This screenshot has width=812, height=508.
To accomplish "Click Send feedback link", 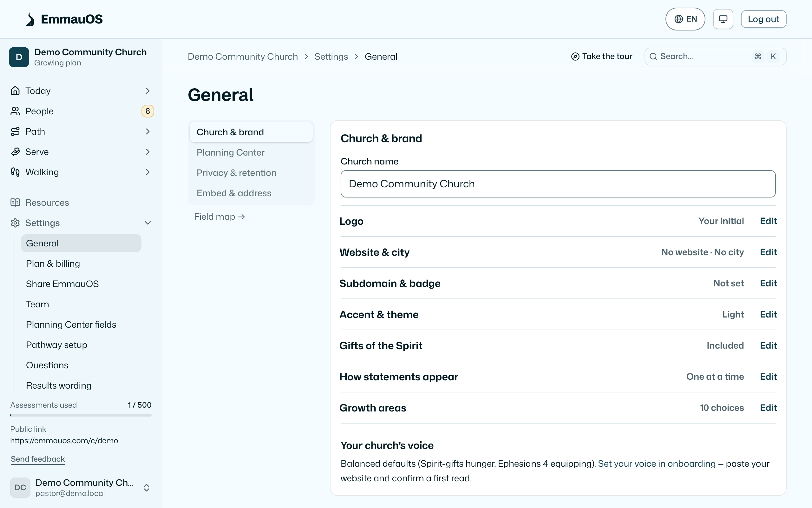I will tap(37, 459).
